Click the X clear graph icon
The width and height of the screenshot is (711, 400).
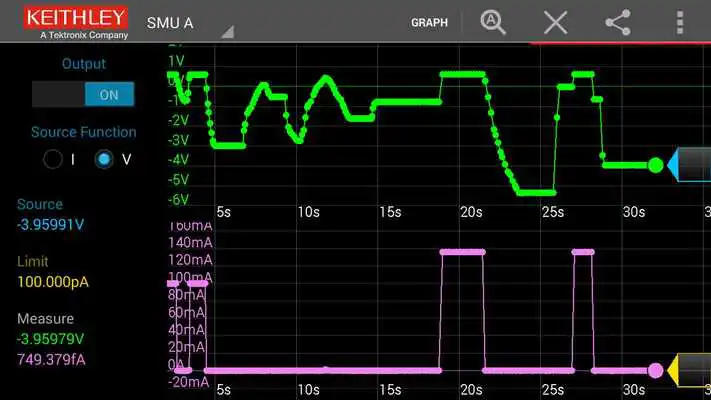pyautogui.click(x=555, y=22)
